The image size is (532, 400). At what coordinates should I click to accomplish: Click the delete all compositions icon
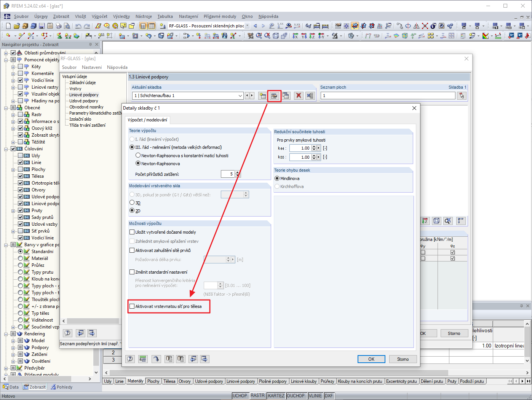click(310, 96)
